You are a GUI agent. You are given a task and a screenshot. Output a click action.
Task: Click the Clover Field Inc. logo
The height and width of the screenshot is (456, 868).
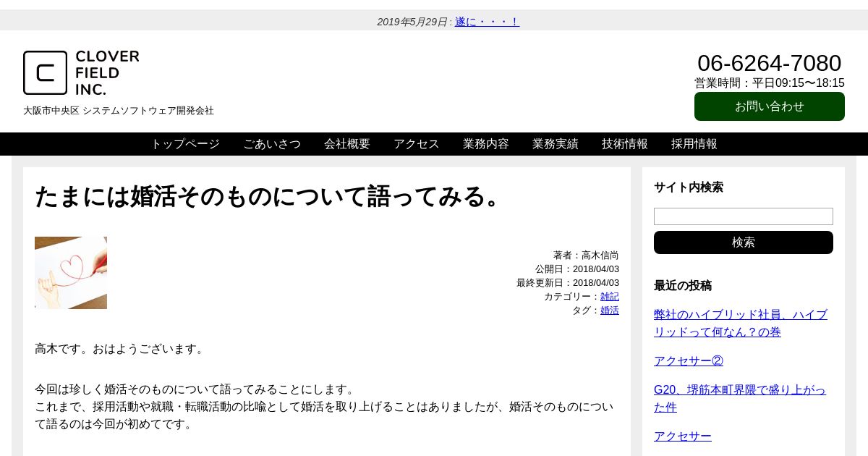pyautogui.click(x=81, y=72)
